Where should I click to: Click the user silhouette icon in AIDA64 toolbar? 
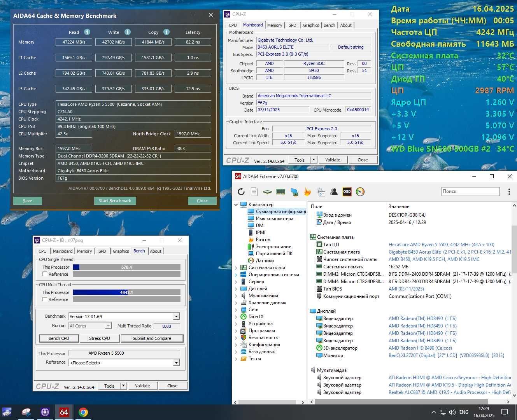point(334,192)
